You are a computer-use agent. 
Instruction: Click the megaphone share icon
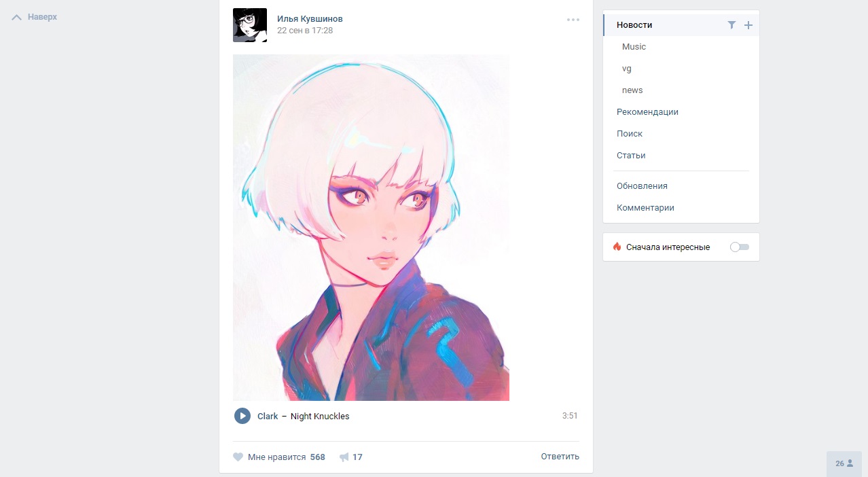[x=344, y=457]
